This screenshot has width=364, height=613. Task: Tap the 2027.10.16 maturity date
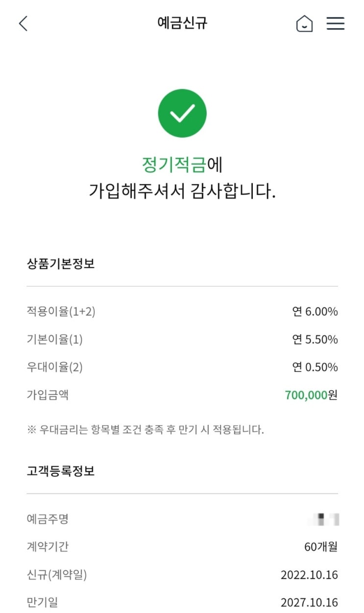tap(309, 603)
